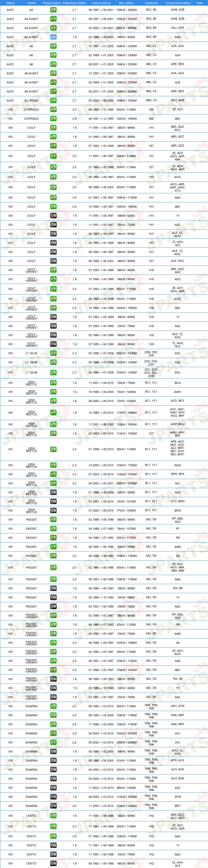Click the ON diesel icon in the Sharan AFN, AVG row
Viewport: 208px width, 868px height.
[53, 761]
